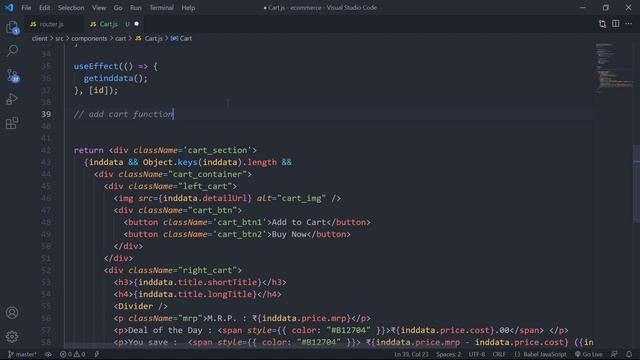Open the File menu
The height and width of the screenshot is (360, 640).
26,8
